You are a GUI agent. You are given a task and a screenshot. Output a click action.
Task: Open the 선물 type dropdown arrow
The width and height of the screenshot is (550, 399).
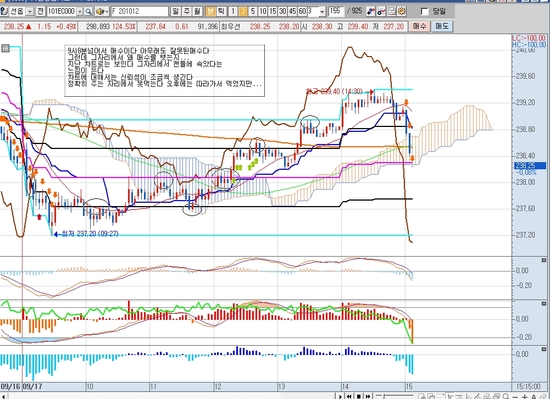30,12
